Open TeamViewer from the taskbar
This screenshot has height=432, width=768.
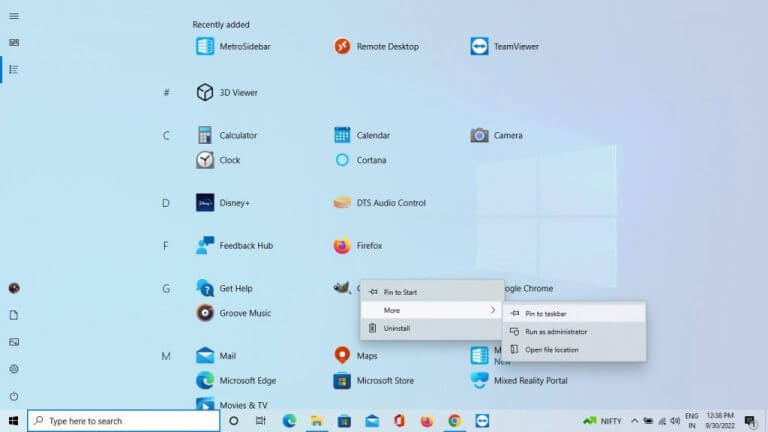pos(482,421)
